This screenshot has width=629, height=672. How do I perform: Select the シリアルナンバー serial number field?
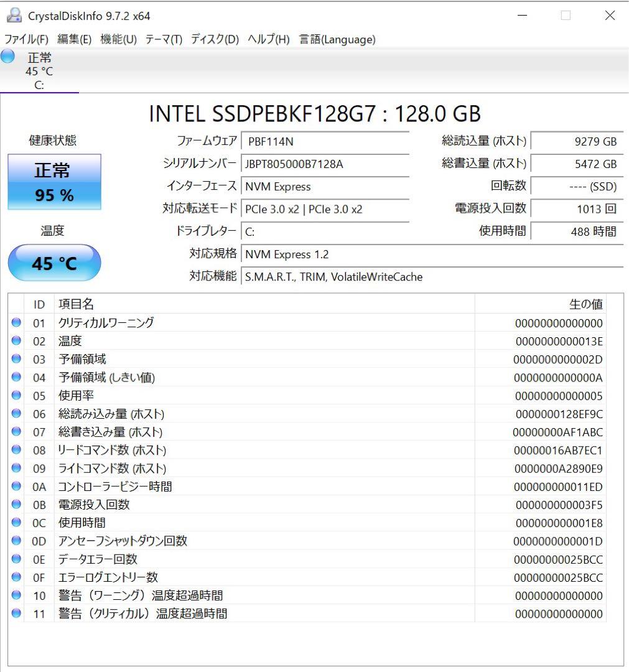[325, 165]
